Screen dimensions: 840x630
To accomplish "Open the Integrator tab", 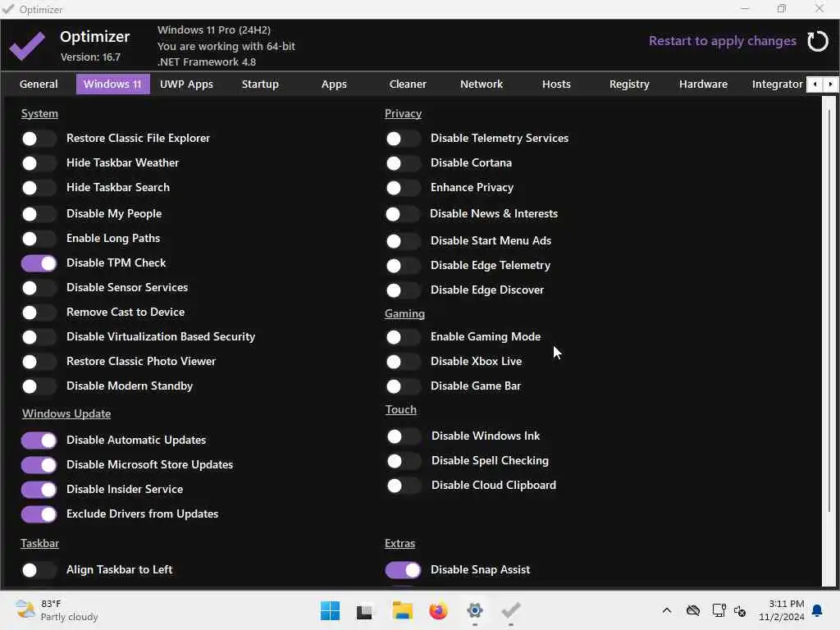I will [x=777, y=84].
